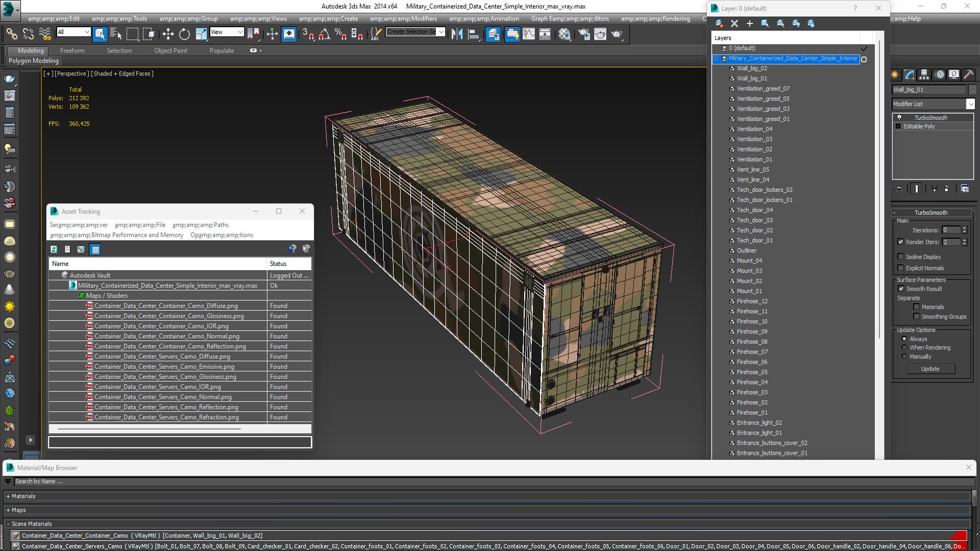Screen dimensions: 980x551
Task: Select the When Rendering update option
Action: point(904,347)
